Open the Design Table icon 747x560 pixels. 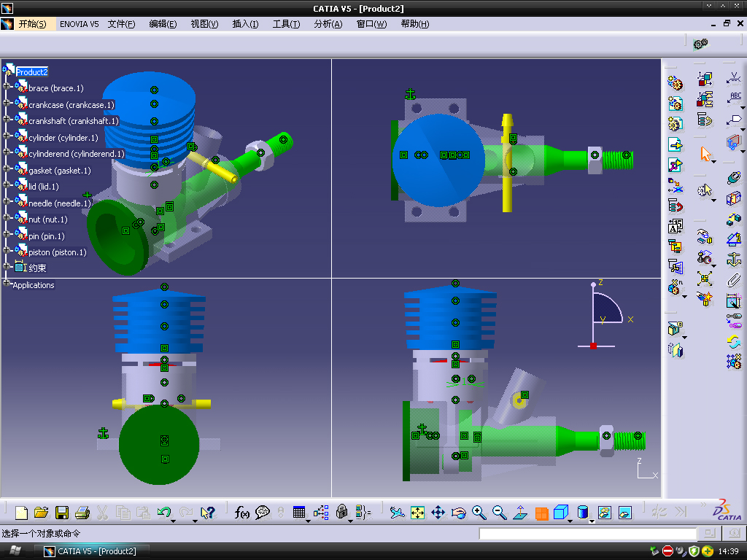[x=298, y=513]
